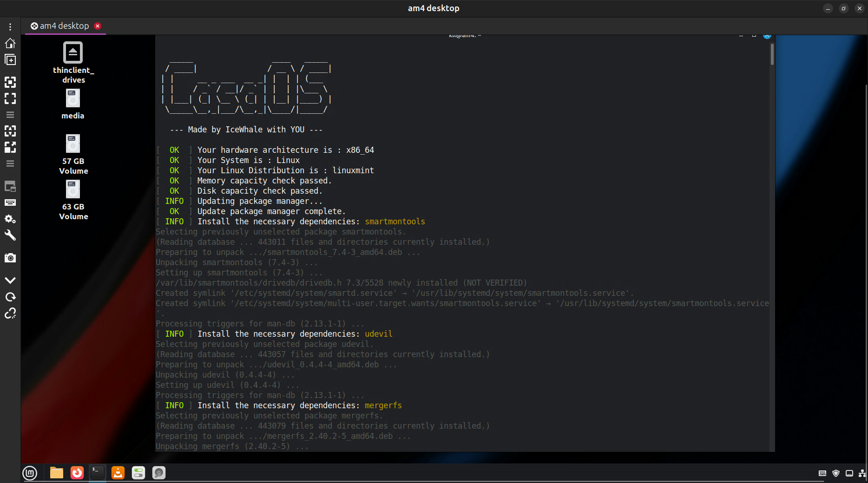Click the disconnect link icon
The height and width of the screenshot is (483, 868).
[x=10, y=313]
